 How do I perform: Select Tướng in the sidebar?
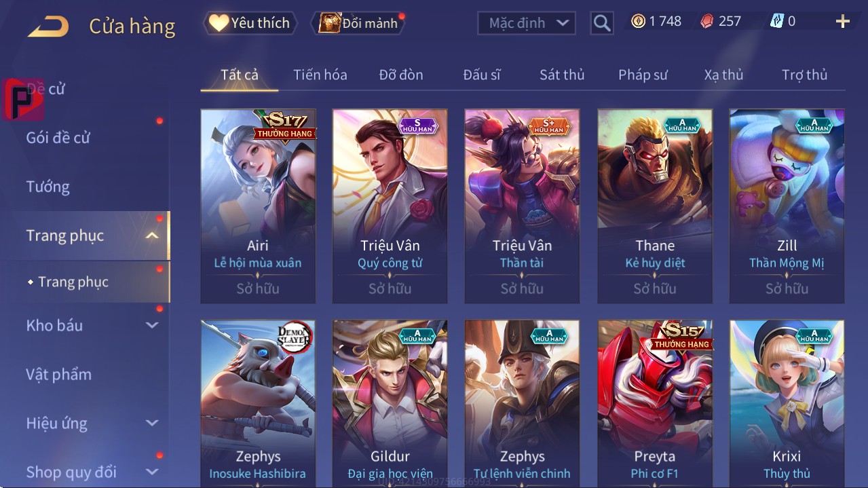[48, 187]
